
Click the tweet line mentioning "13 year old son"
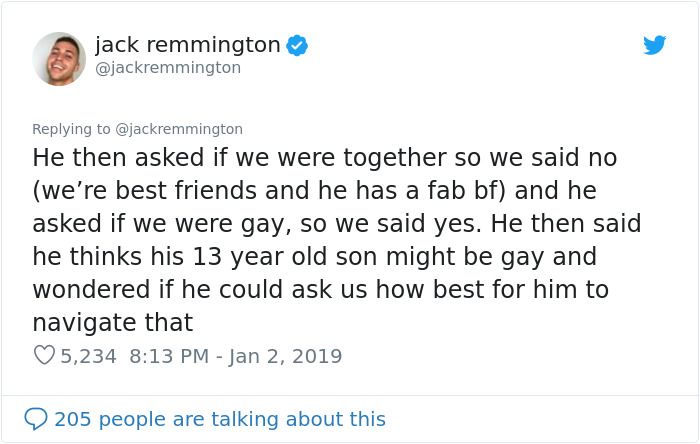(314, 257)
